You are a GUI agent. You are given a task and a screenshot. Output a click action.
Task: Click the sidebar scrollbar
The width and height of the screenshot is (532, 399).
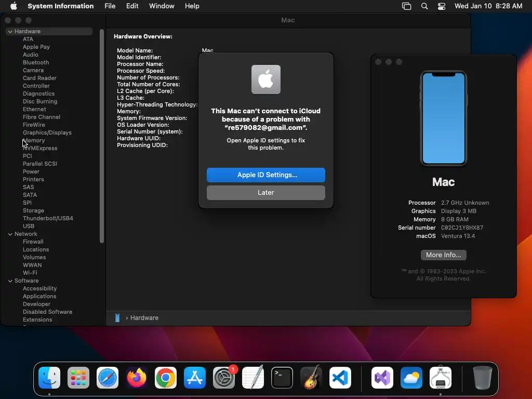(x=102, y=136)
